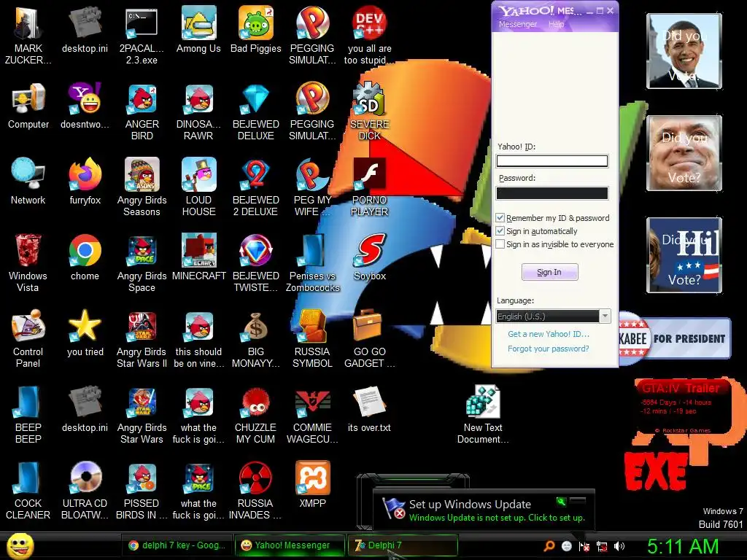Switch to Yahoo! Messenger taskbar button
The image size is (747, 560).
pos(289,545)
